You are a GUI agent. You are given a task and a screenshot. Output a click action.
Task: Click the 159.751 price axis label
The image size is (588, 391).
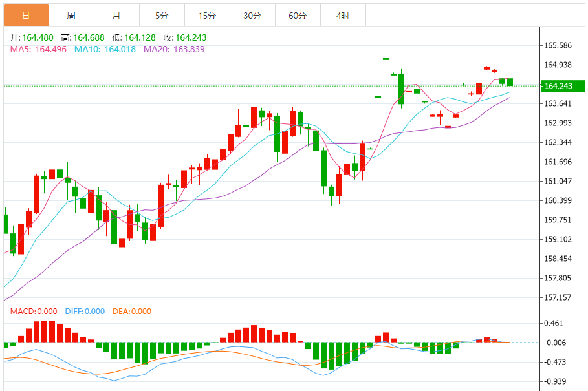tap(558, 220)
